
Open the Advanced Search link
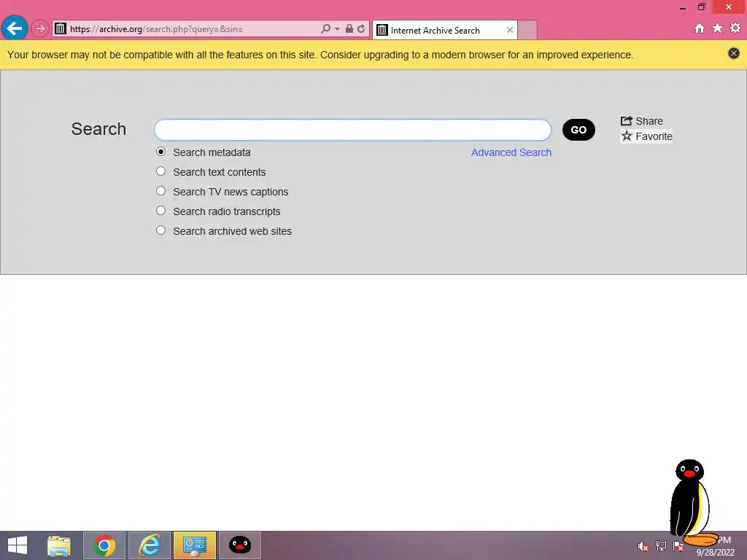(x=511, y=152)
